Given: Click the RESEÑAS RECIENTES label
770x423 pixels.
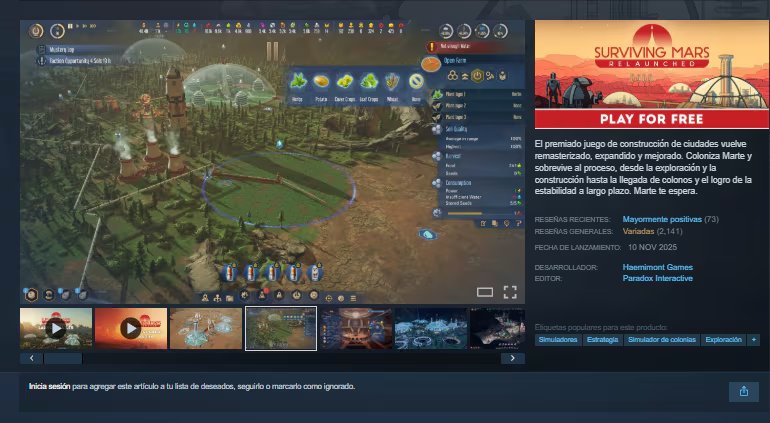Looking at the screenshot, I should pos(573,220).
